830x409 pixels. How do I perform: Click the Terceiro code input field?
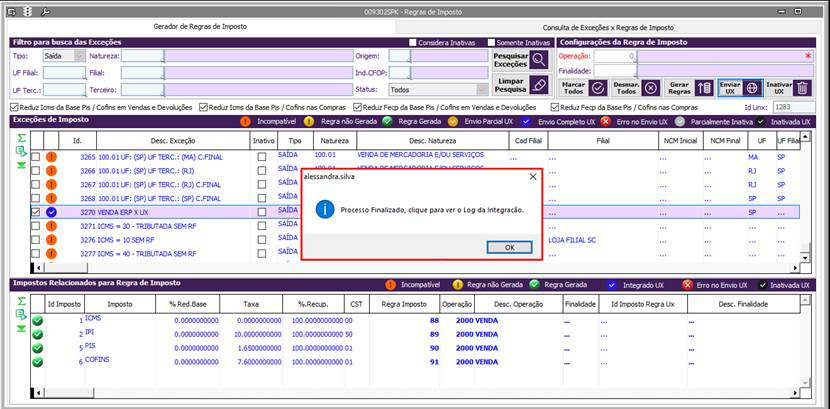[x=142, y=89]
